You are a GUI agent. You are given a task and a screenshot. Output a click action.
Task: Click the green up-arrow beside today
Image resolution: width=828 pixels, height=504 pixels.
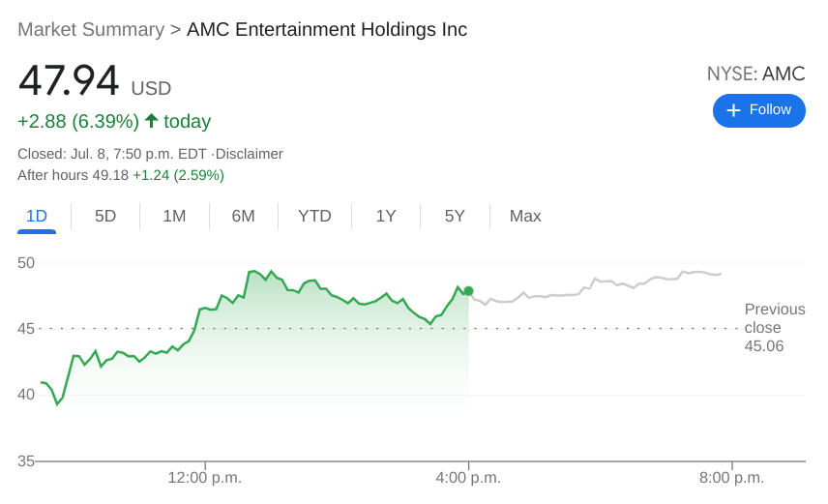coord(152,121)
